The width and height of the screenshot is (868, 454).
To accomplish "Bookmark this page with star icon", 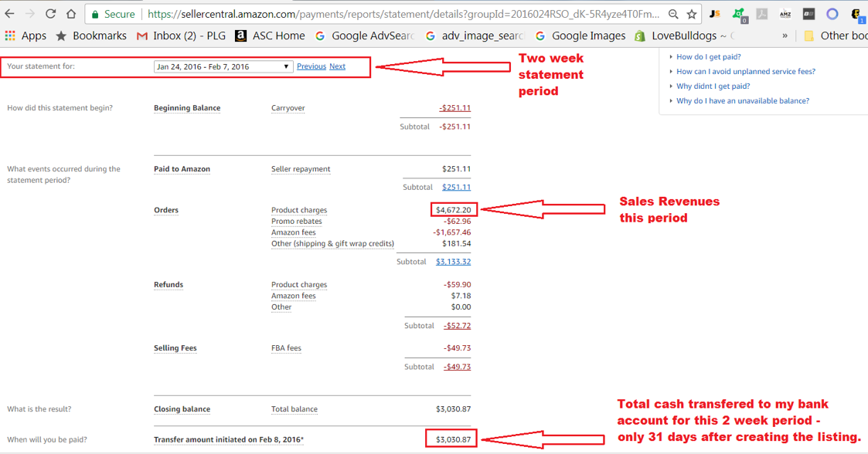I will pos(692,14).
